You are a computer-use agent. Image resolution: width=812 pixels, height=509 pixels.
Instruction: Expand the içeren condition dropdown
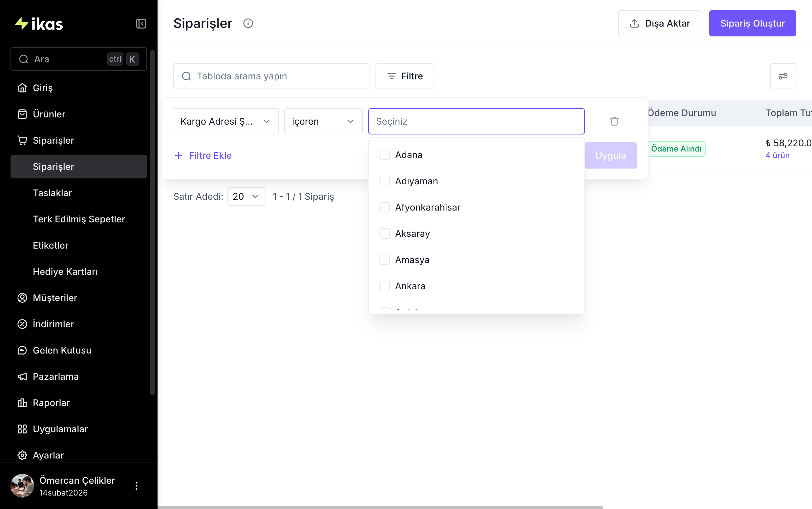[323, 121]
